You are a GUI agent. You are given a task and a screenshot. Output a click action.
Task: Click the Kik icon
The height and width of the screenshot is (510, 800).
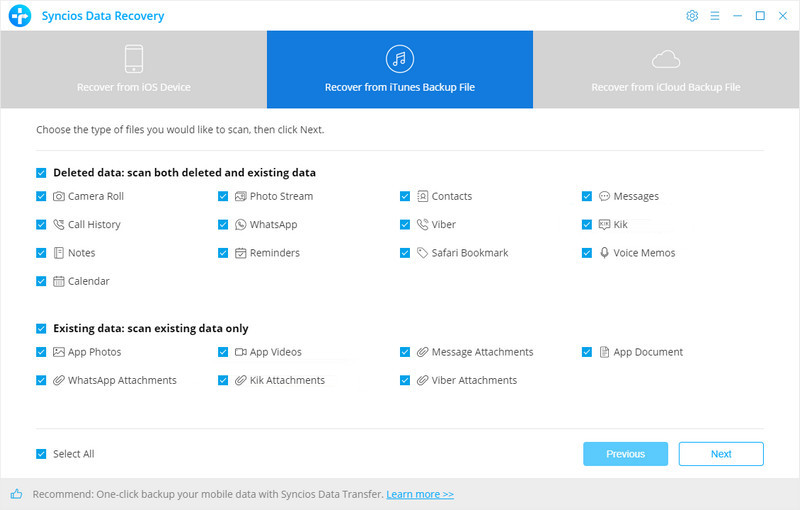604,224
